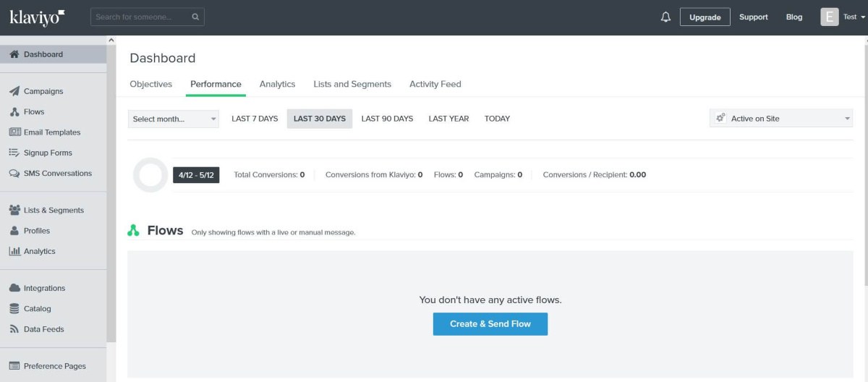Go to the Lists and Segments tab
The image size is (868, 382).
(x=352, y=84)
